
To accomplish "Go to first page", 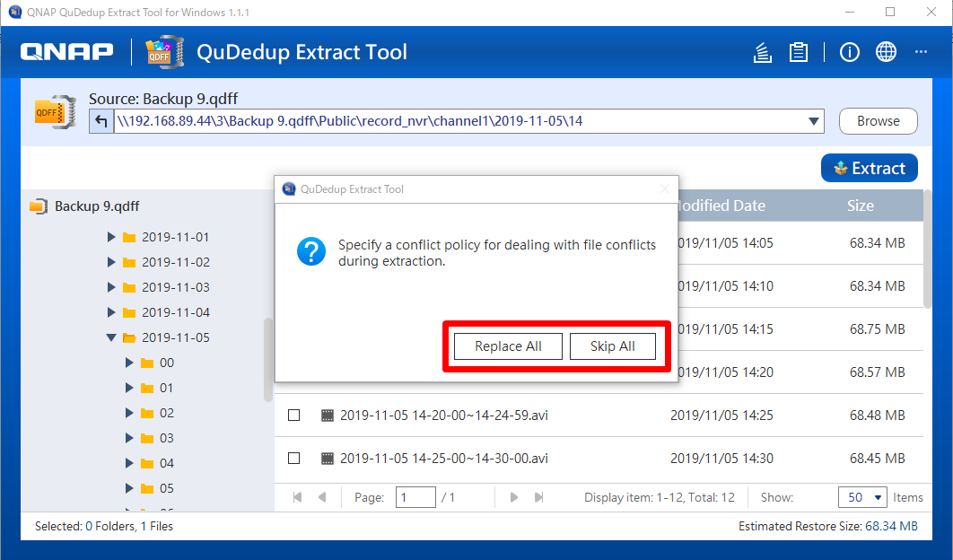I will [297, 497].
